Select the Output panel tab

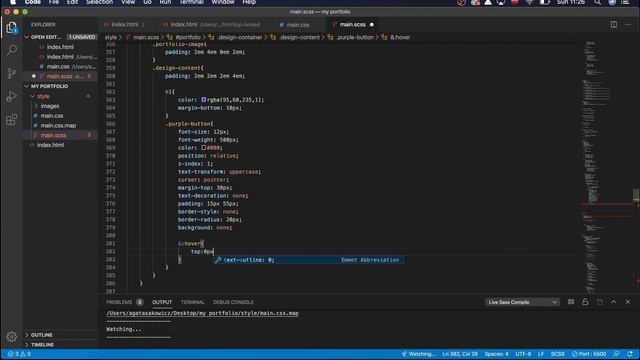coord(162,302)
